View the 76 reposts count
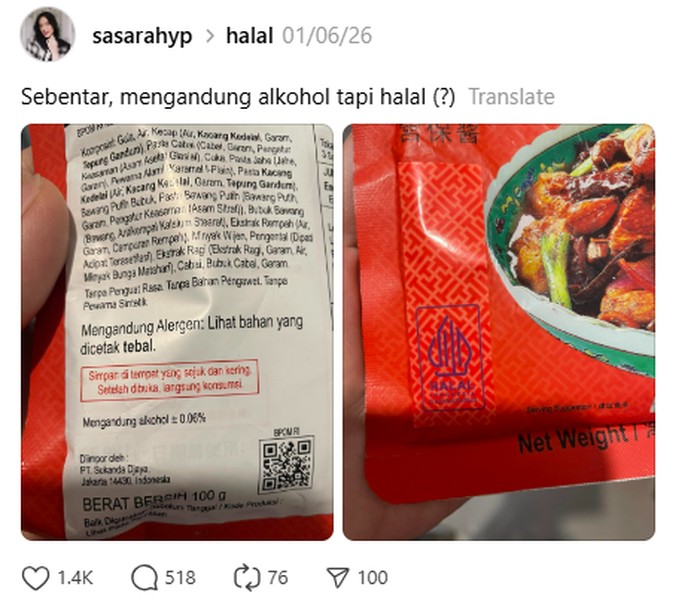This screenshot has width=700, height=605. (278, 578)
